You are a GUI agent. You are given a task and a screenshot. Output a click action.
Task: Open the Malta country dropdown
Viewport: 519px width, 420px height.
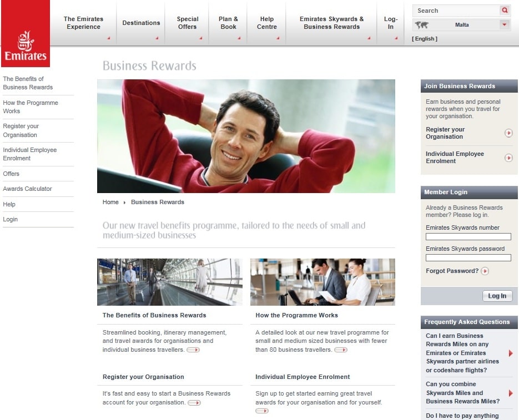pyautogui.click(x=504, y=25)
